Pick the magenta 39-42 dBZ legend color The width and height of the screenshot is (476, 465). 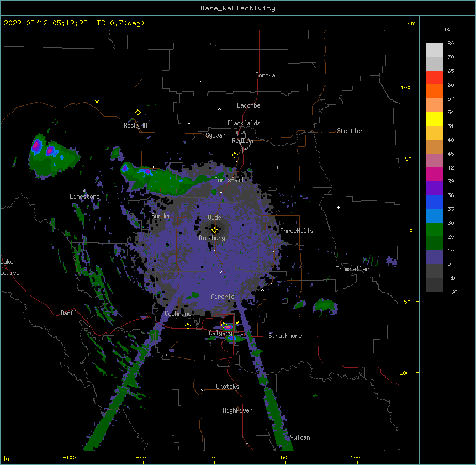(x=434, y=174)
